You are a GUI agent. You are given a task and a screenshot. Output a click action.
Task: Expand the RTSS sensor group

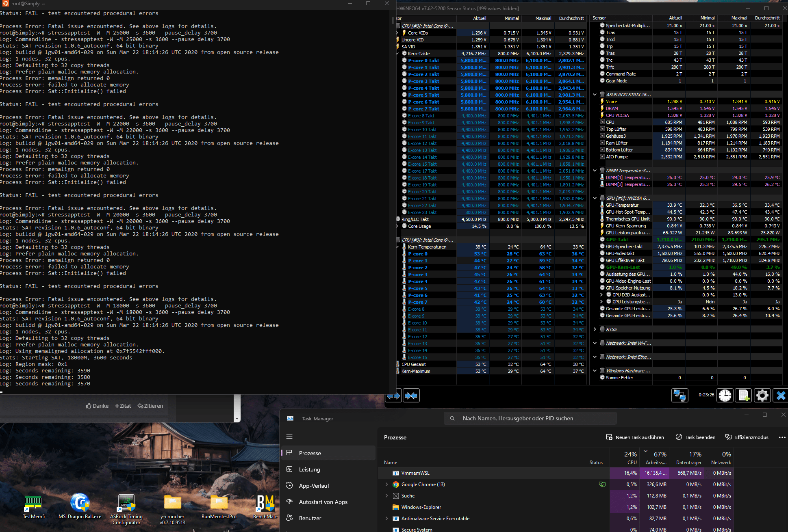pos(595,329)
